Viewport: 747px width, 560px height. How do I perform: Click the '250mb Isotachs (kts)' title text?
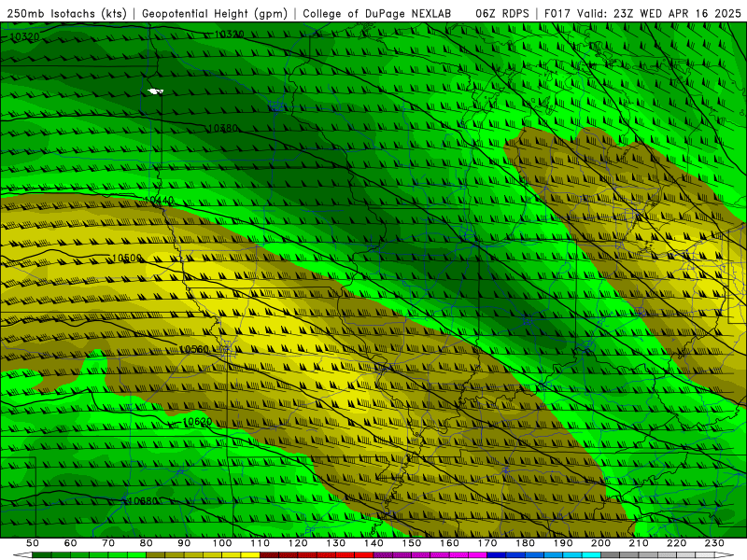coord(67,14)
